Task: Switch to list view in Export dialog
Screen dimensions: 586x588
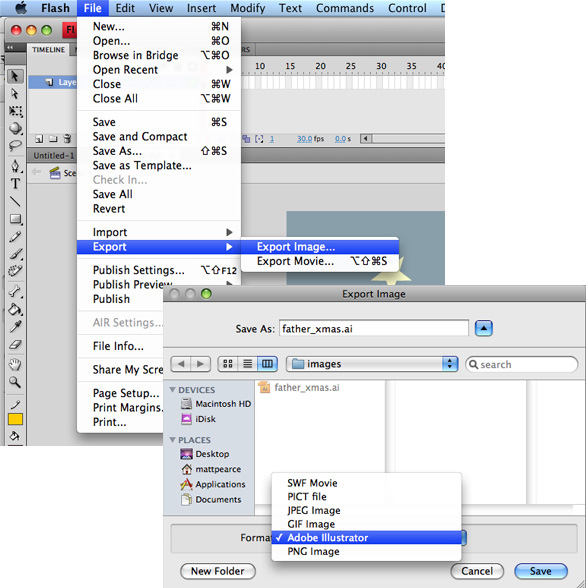Action: pyautogui.click(x=247, y=364)
